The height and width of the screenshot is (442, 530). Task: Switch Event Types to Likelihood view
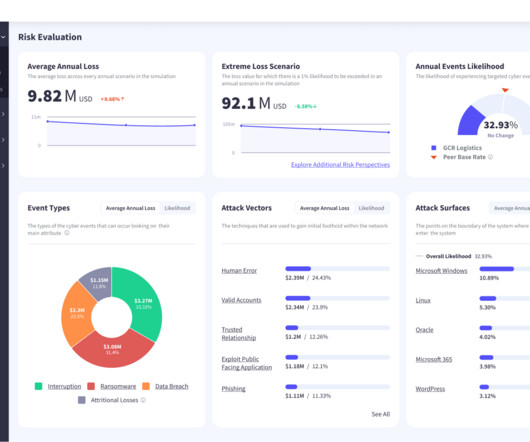pyautogui.click(x=177, y=208)
